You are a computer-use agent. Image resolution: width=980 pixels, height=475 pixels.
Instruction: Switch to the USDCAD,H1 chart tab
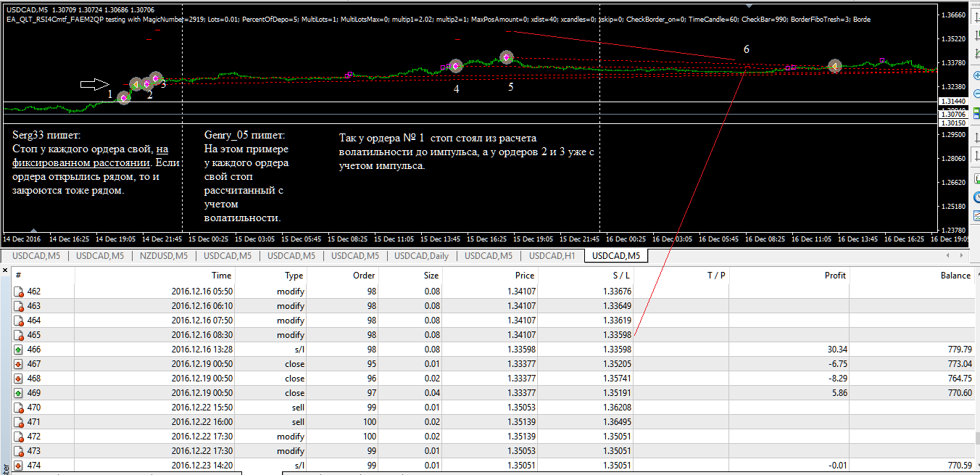tap(553, 255)
